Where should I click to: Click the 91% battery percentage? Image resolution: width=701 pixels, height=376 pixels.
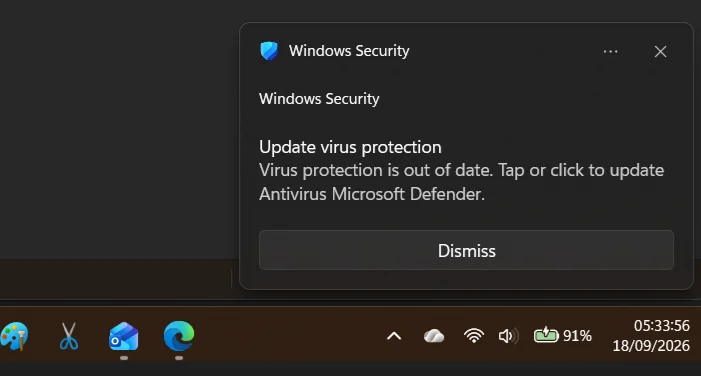pyautogui.click(x=577, y=336)
